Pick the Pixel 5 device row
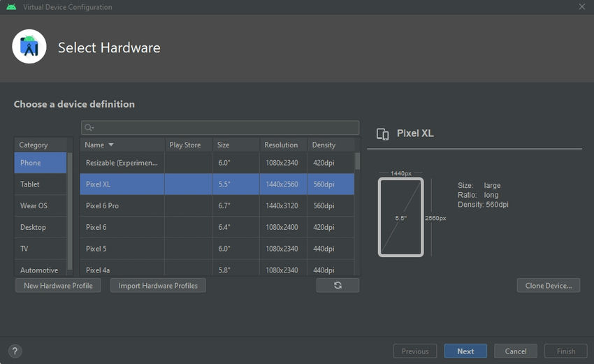Image resolution: width=594 pixels, height=364 pixels. click(217, 249)
